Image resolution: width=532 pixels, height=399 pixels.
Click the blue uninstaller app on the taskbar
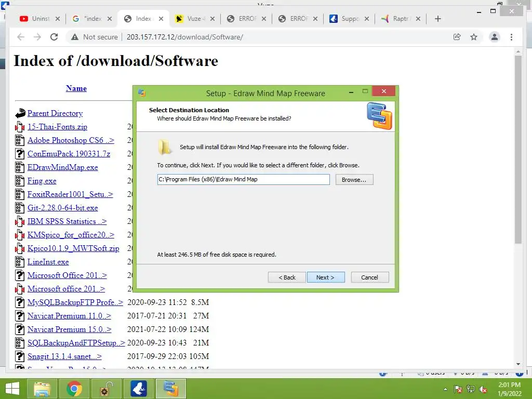pos(138,389)
